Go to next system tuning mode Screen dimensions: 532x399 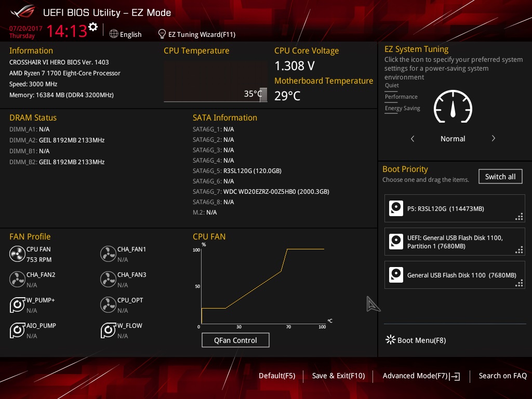click(x=494, y=138)
